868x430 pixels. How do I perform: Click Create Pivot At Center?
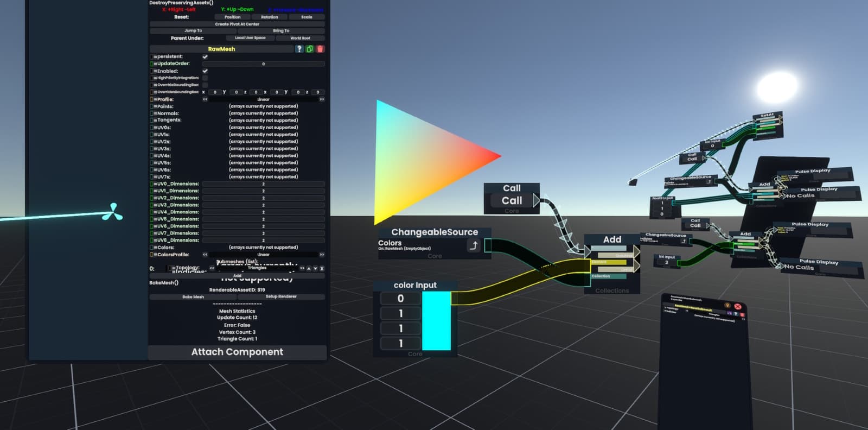(237, 24)
